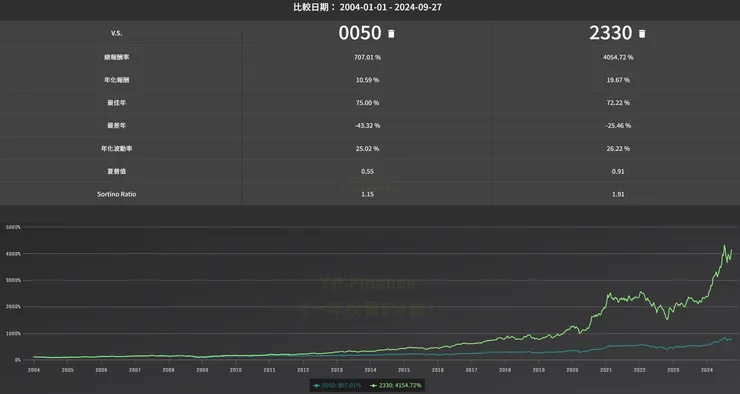Click the 夏普值 row label
This screenshot has width=740, height=394.
coord(117,171)
